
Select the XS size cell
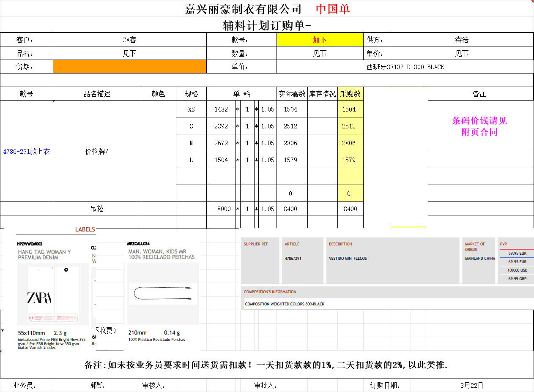click(x=191, y=109)
